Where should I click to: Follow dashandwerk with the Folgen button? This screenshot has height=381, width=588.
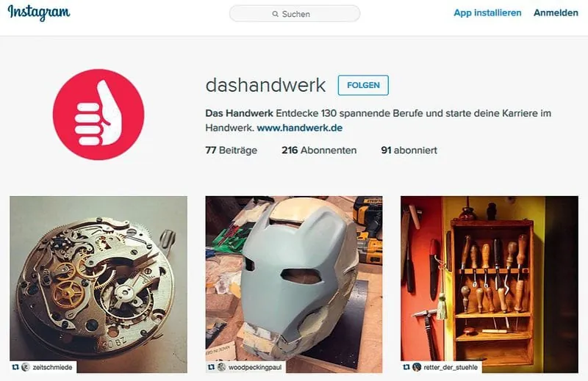[x=363, y=85]
